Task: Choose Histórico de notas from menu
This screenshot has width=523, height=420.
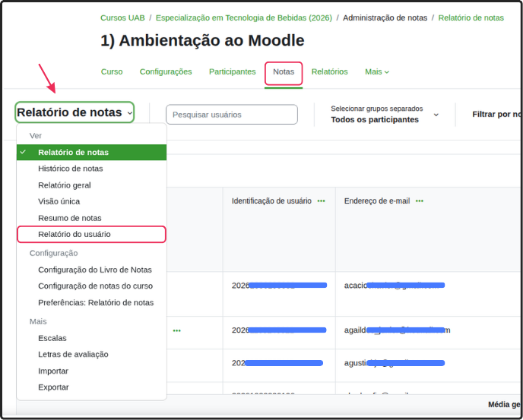Action: coord(71,169)
